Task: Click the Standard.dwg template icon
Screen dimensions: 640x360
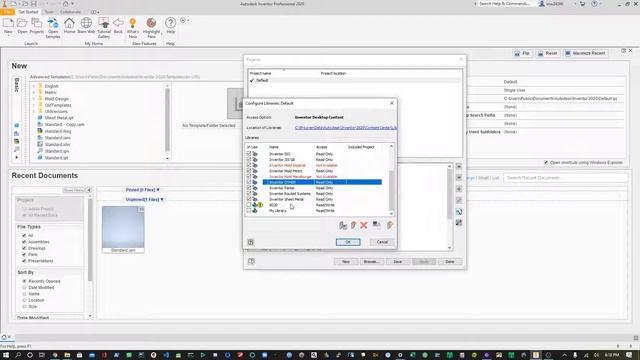Action: pyautogui.click(x=40, y=131)
